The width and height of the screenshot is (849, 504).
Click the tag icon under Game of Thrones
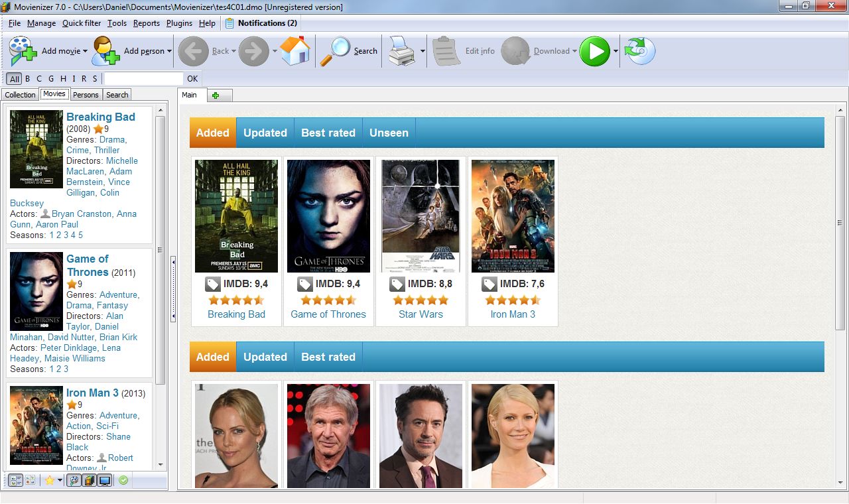click(x=304, y=284)
